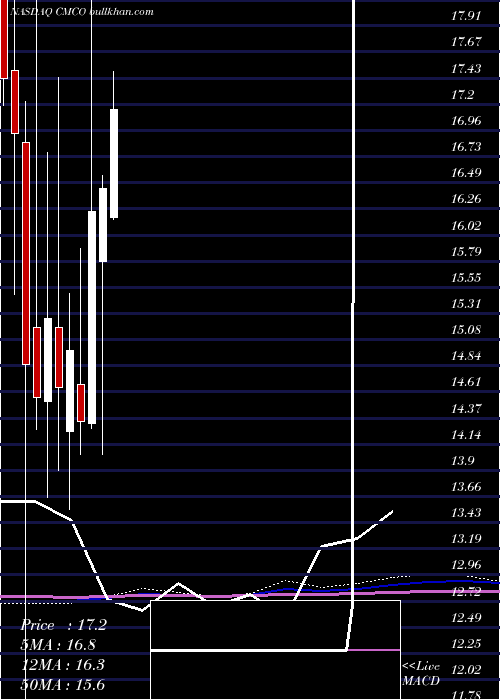Click the 17.91 price axis label
Image resolution: width=500 pixels, height=700 pixels.
pyautogui.click(x=466, y=17)
